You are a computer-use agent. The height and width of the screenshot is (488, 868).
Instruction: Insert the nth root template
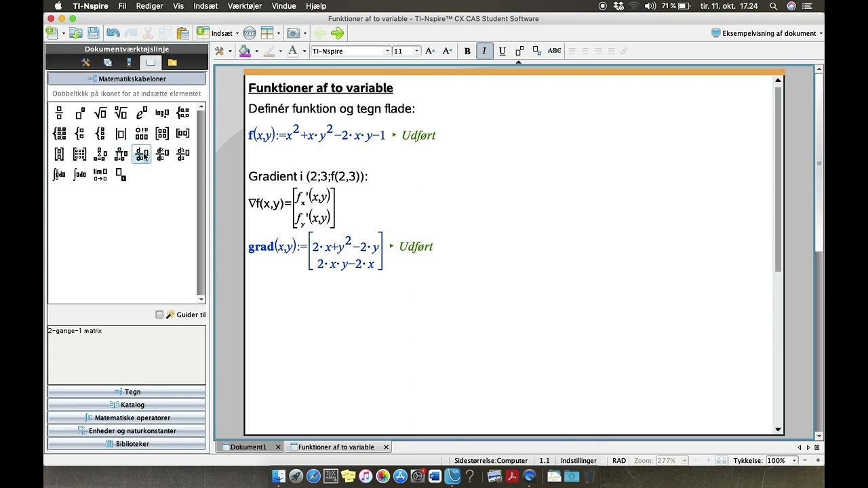click(x=121, y=113)
